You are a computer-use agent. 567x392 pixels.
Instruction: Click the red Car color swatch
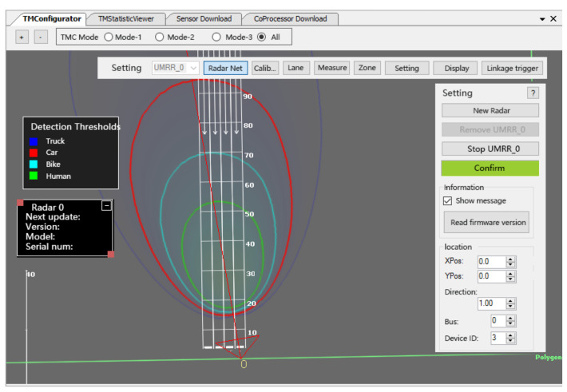coord(34,152)
